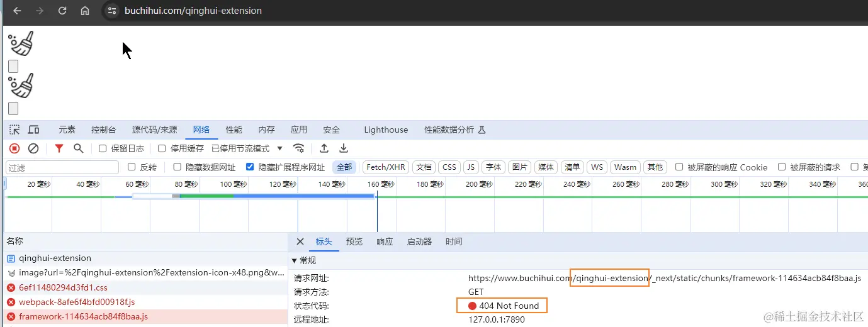Screen dimensions: 868x327
Task: Select failed framework-114634acb84f8baa.js request row
Action: pyautogui.click(x=145, y=316)
